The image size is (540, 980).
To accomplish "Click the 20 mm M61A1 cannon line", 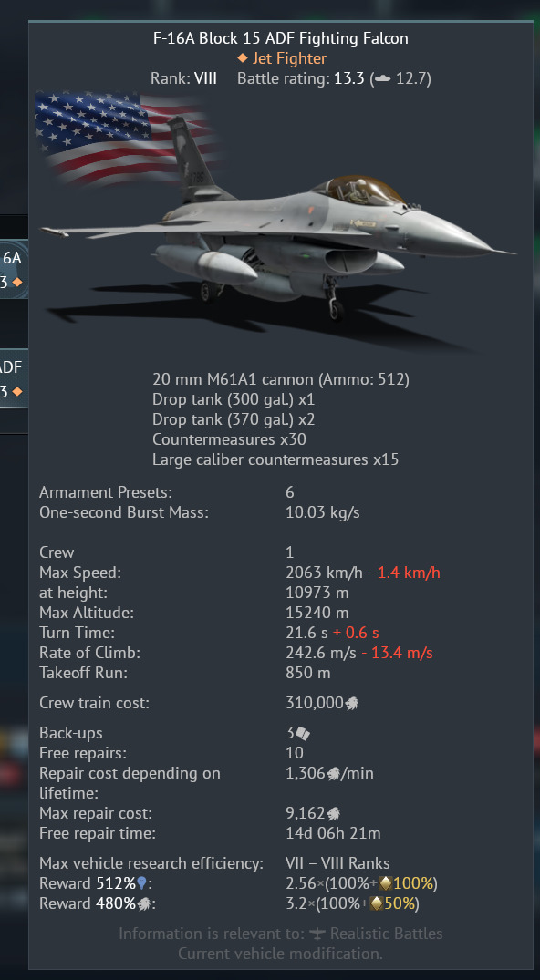I will coord(281,379).
